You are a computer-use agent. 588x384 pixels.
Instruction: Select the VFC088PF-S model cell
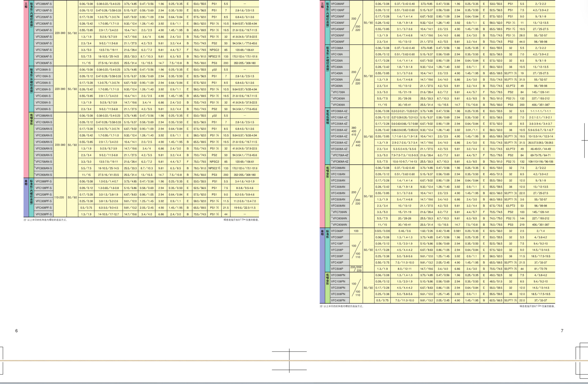pyautogui.click(x=43, y=181)
